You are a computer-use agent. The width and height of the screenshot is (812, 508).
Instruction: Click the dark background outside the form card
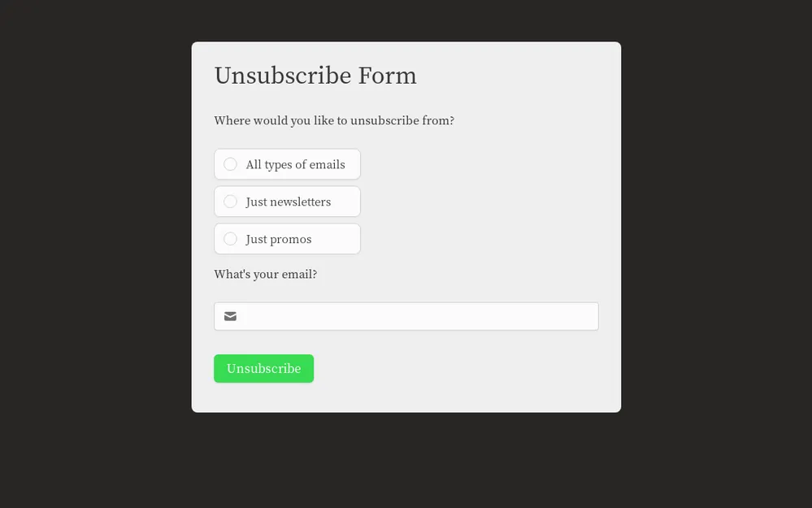[x=98, y=244]
